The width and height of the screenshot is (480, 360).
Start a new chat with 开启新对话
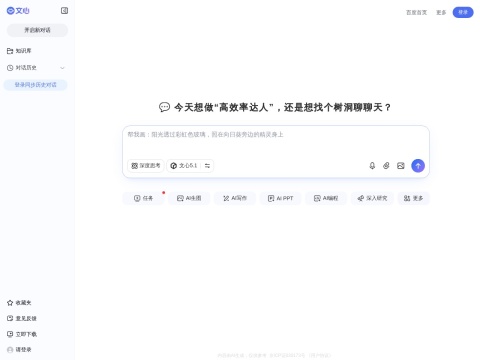pyautogui.click(x=37, y=30)
